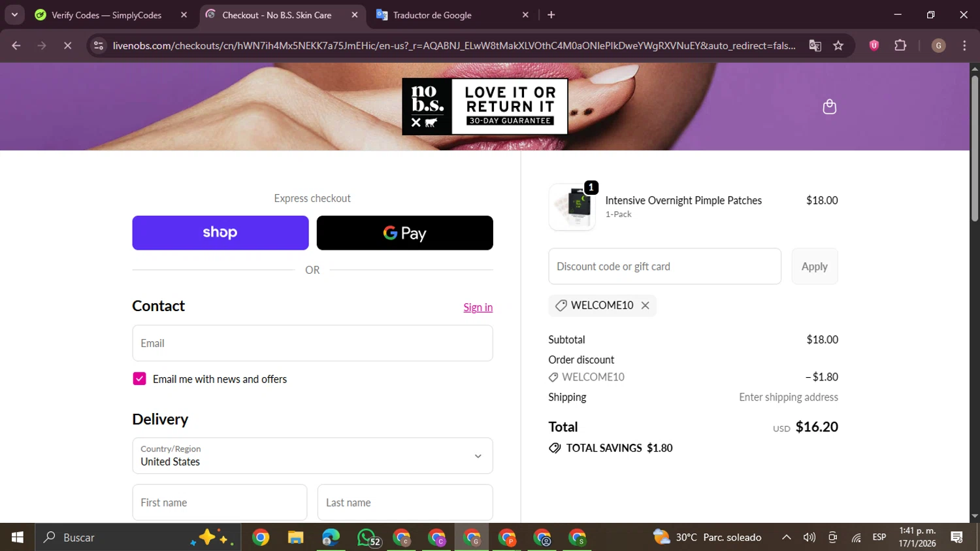Open a new browser tab
980x551 pixels.
(x=551, y=14)
